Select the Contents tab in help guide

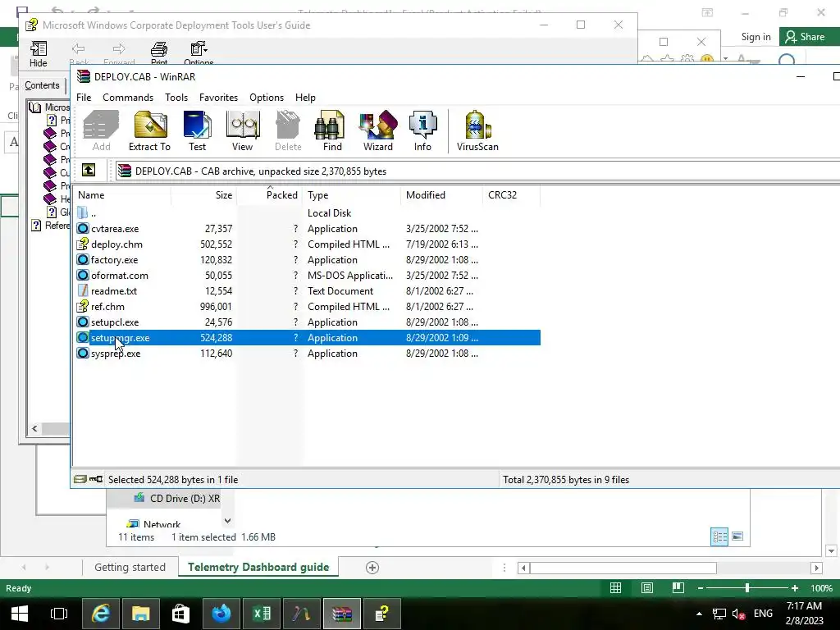click(42, 85)
